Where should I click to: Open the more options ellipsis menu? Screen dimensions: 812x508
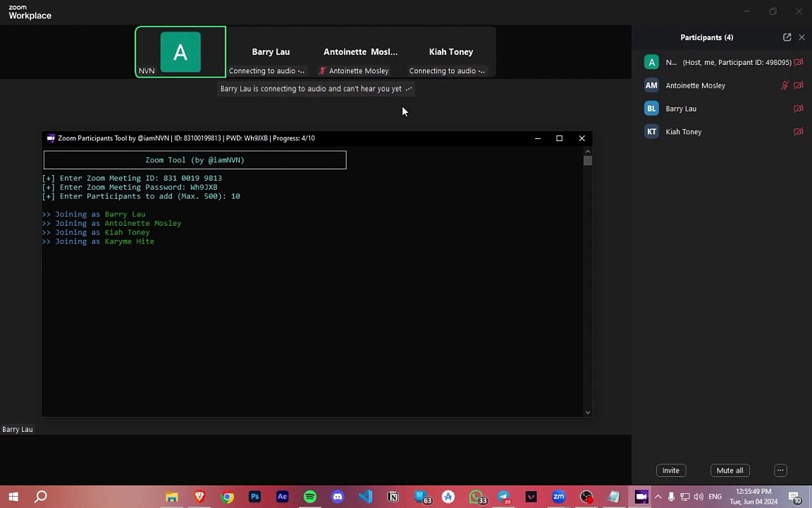(780, 470)
